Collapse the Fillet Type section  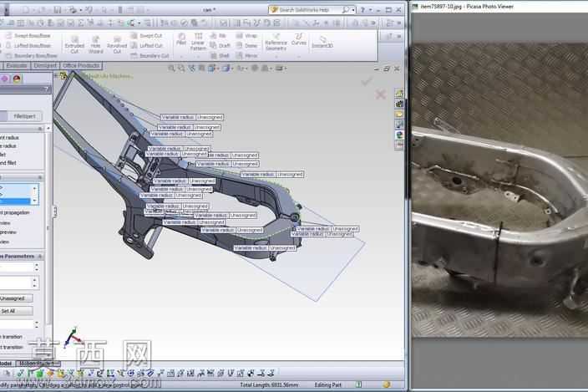(40, 129)
